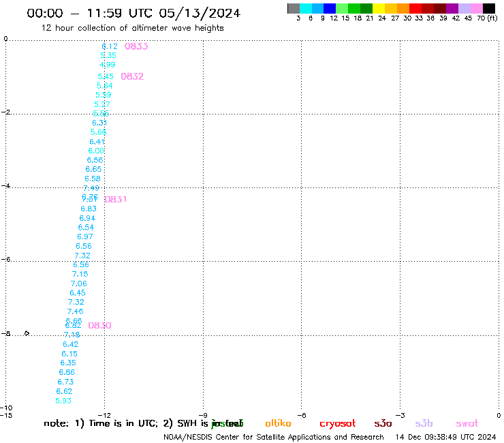
Task: Click the wave height value '4.99'
Action: (107, 65)
